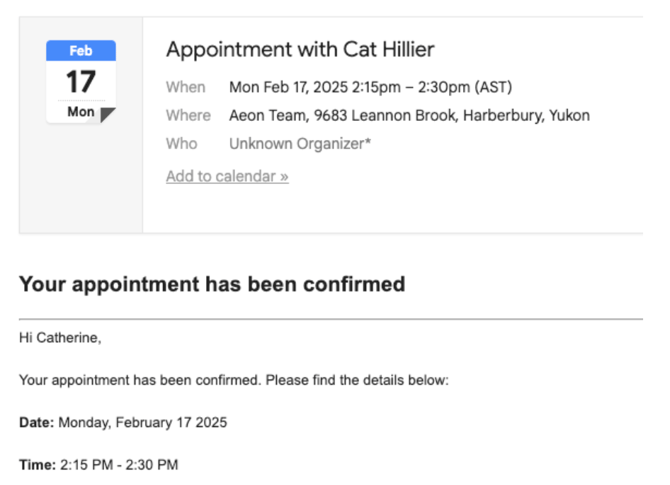Click the Who label
The height and width of the screenshot is (485, 670).
[x=182, y=144]
